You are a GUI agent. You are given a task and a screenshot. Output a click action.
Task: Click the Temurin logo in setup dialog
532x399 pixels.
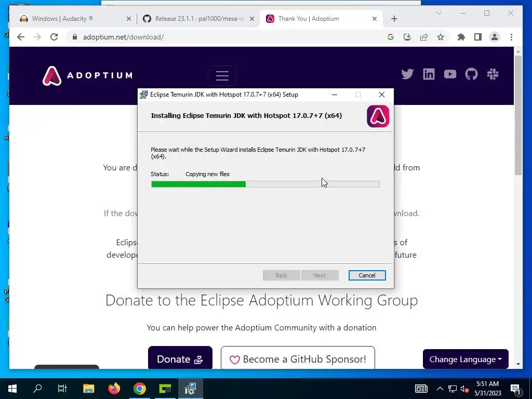click(378, 116)
